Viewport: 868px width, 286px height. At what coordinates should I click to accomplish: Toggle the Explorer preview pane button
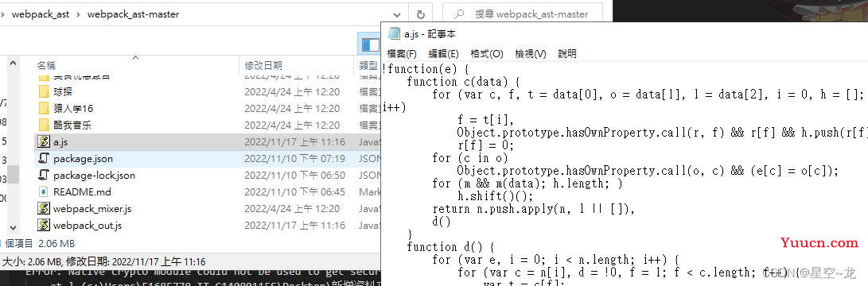point(370,44)
